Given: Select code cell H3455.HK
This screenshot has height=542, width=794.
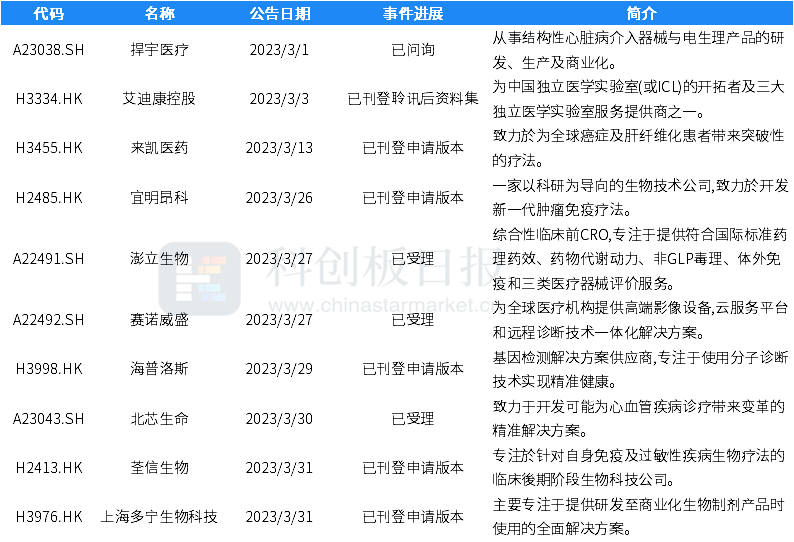Looking at the screenshot, I should coord(49,148).
